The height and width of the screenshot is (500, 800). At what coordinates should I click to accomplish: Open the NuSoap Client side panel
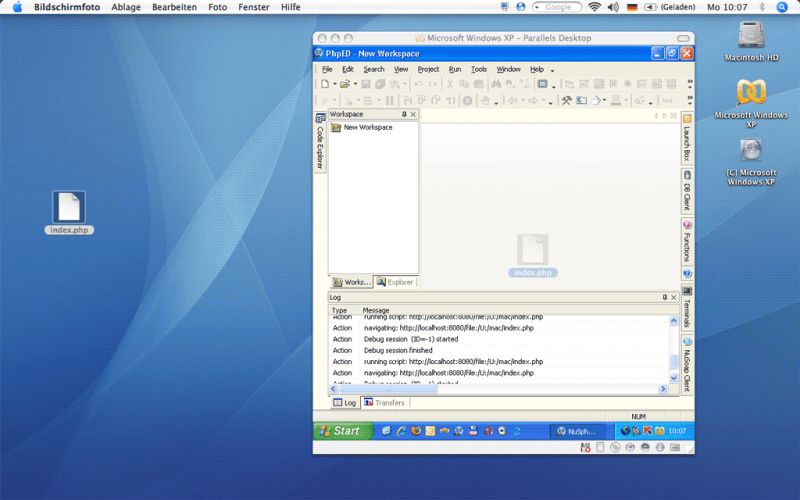click(x=687, y=364)
